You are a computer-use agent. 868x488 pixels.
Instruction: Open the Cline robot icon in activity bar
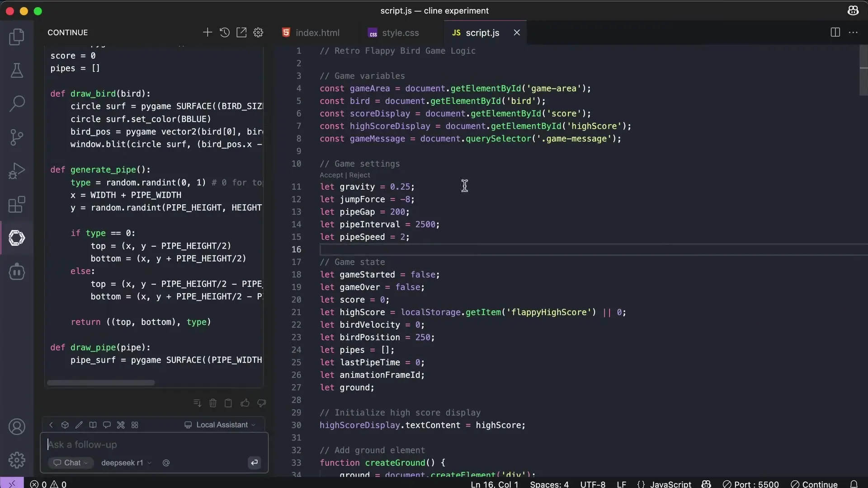[17, 272]
